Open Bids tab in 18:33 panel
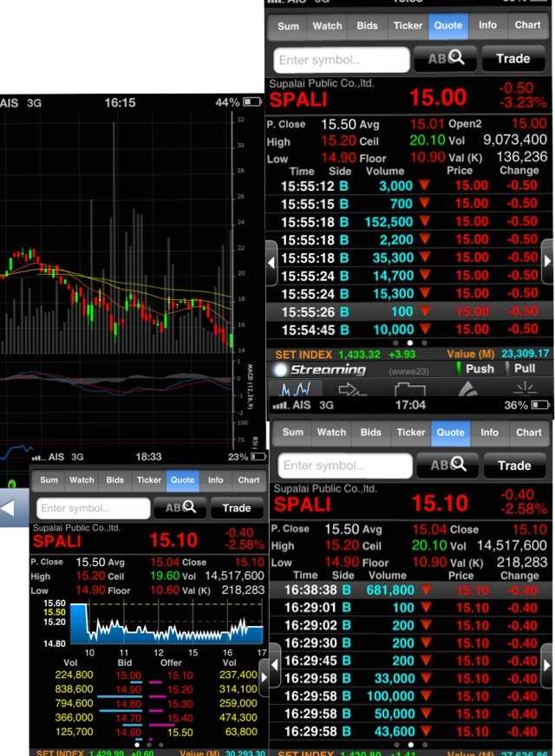 click(x=114, y=480)
